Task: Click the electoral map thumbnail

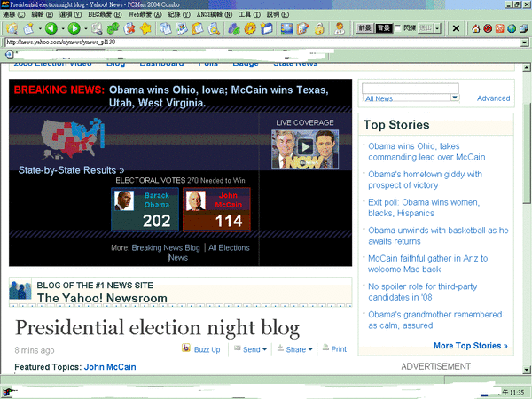Action: tap(73, 138)
